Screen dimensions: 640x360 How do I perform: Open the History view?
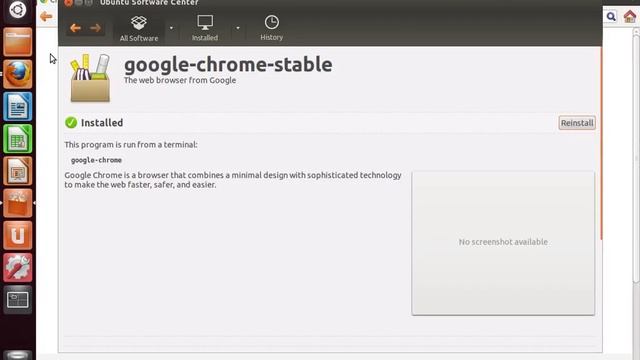pyautogui.click(x=271, y=28)
